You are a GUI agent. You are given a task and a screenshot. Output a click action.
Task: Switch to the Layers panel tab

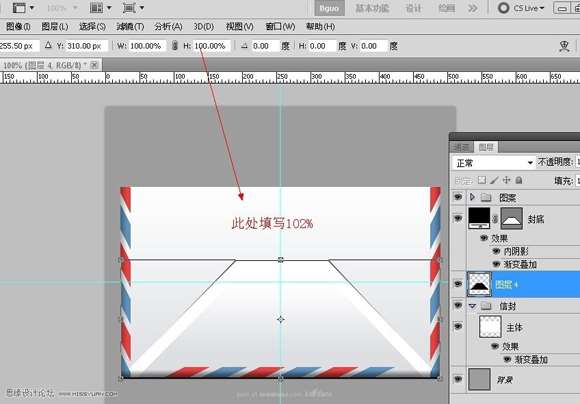486,147
